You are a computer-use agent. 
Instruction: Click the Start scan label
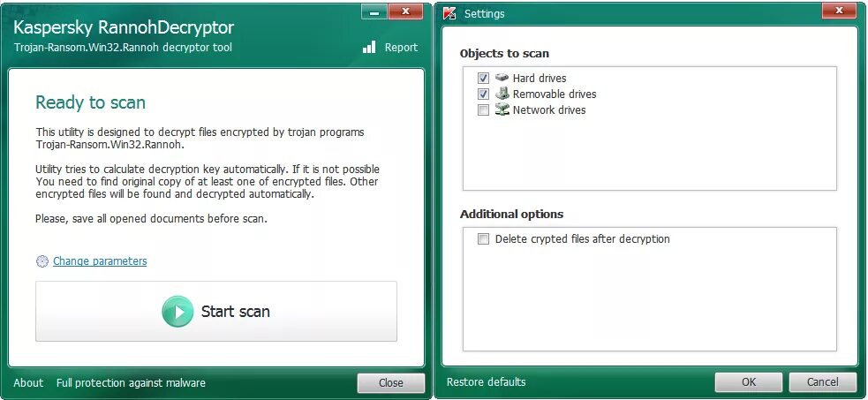click(235, 312)
